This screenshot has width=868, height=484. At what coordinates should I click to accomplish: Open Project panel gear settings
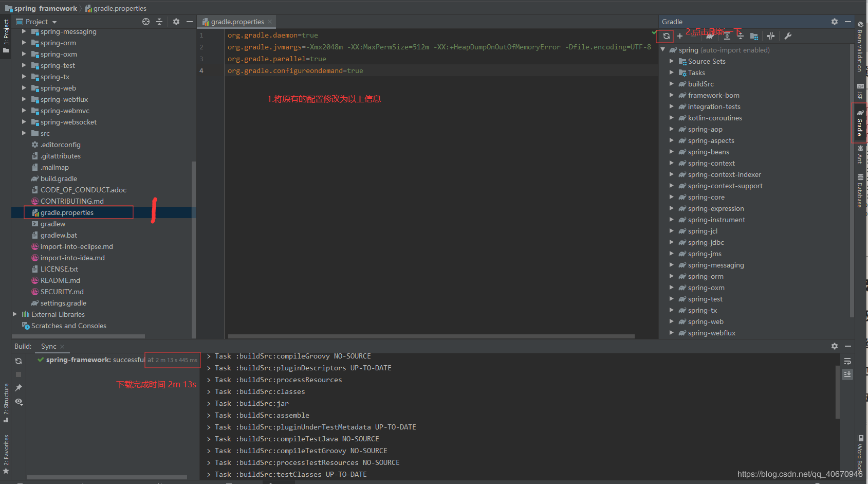tap(176, 22)
